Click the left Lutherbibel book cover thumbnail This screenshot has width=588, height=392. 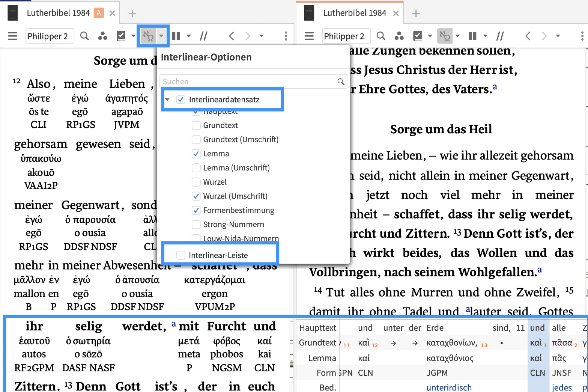click(12, 13)
